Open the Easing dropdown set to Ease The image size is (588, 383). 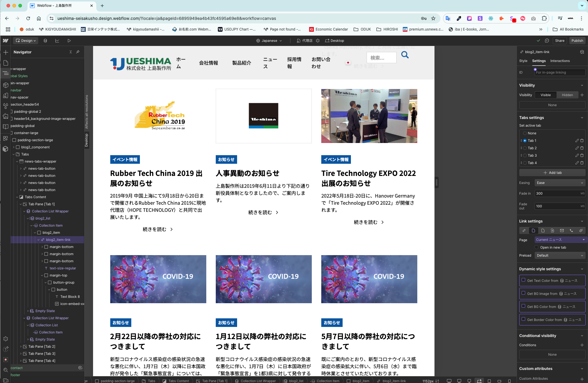(560, 183)
